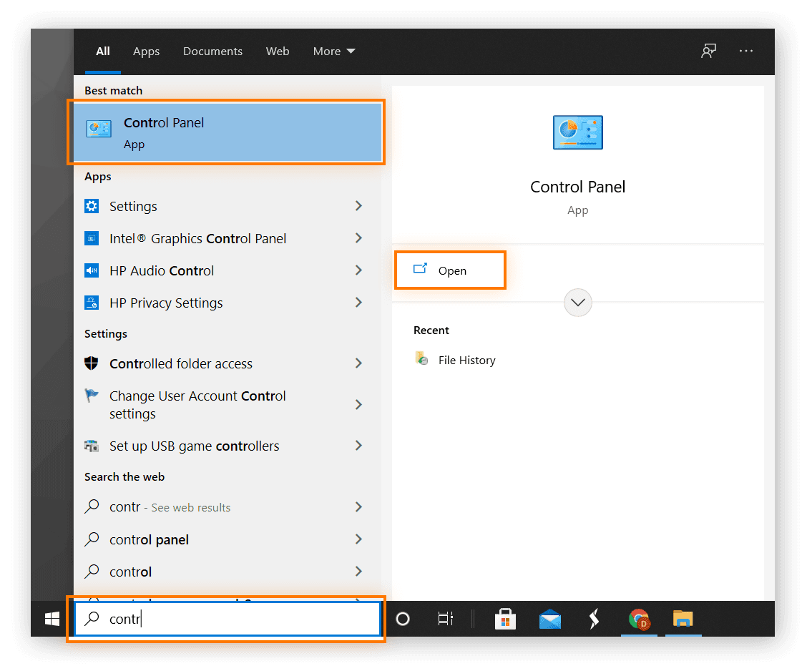Click the Settings gear icon in Apps results

(x=92, y=206)
